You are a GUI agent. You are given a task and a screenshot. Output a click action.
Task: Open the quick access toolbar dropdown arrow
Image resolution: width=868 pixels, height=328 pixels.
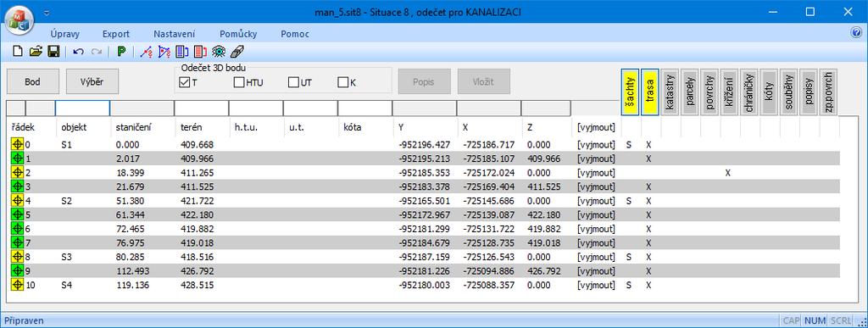47,12
